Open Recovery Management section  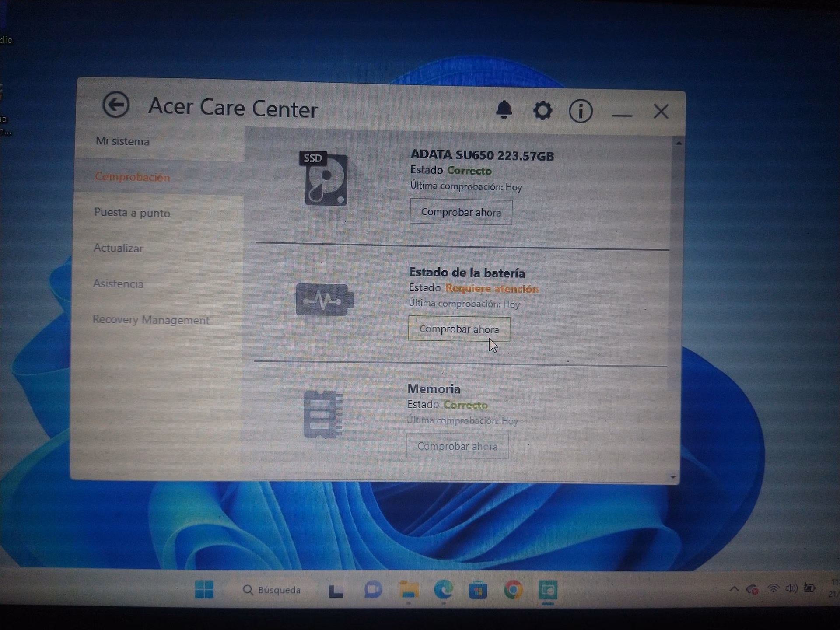[x=151, y=320]
